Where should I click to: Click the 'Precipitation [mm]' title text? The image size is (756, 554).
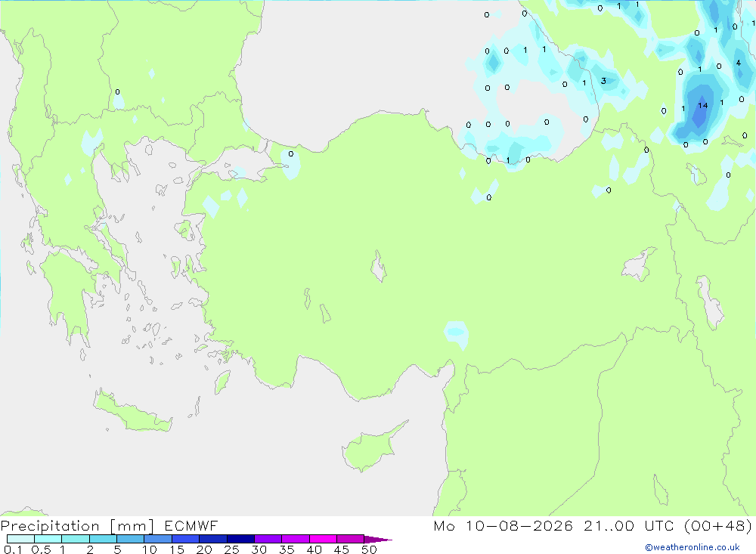77,526
